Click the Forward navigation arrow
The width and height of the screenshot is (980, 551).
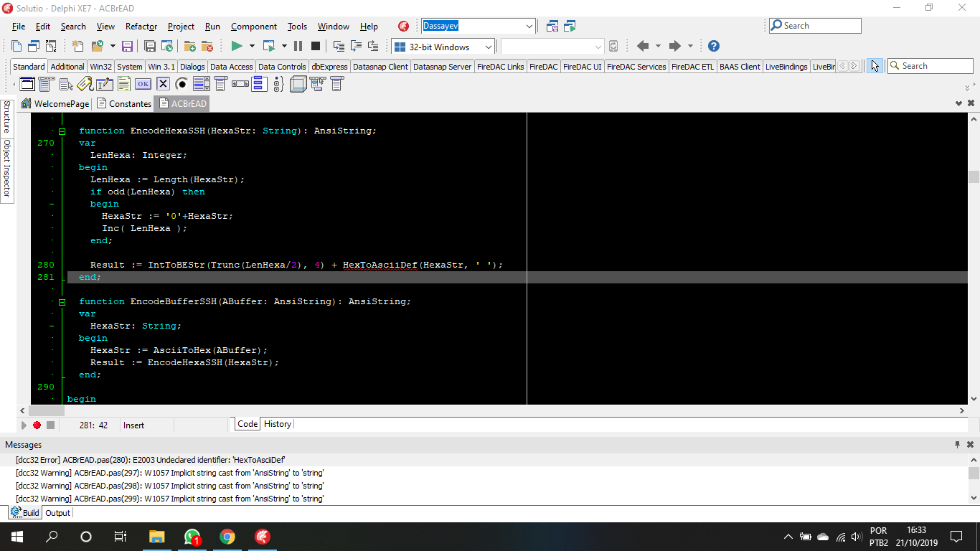click(675, 46)
